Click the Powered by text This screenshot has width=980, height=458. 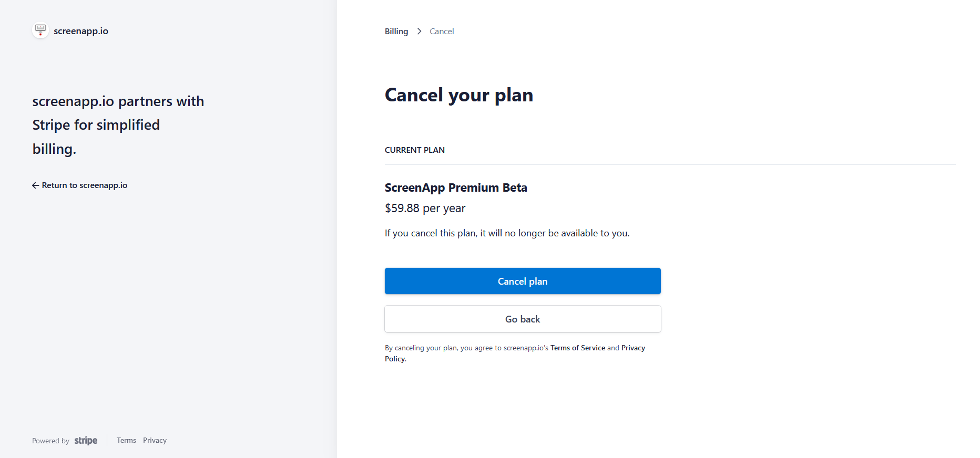[50, 441]
